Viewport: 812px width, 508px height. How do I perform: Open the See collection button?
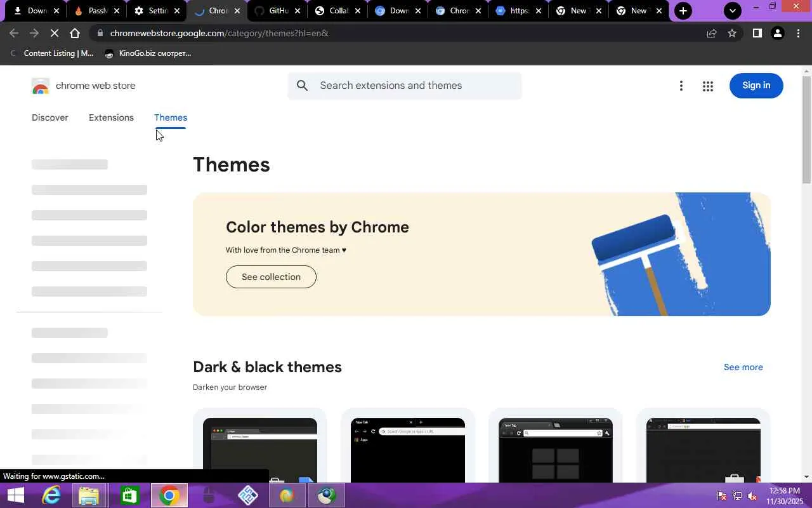271,277
